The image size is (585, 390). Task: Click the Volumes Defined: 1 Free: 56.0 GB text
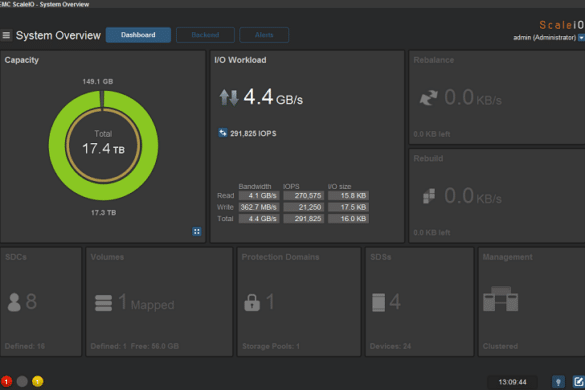click(x=135, y=346)
